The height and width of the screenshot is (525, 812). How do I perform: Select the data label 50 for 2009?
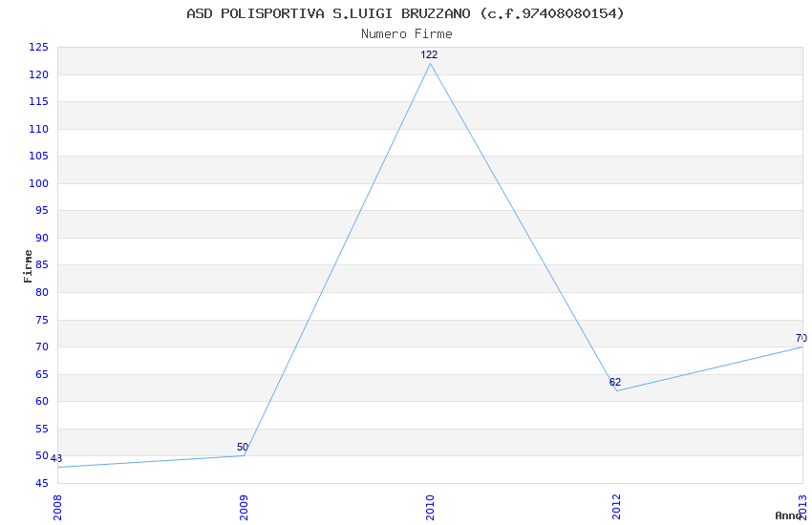243,447
